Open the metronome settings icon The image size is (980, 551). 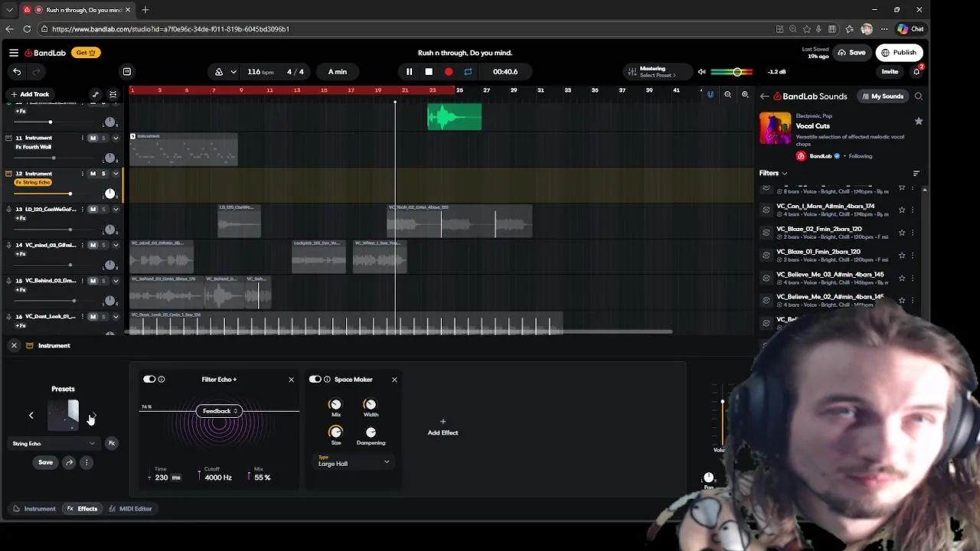coord(219,72)
